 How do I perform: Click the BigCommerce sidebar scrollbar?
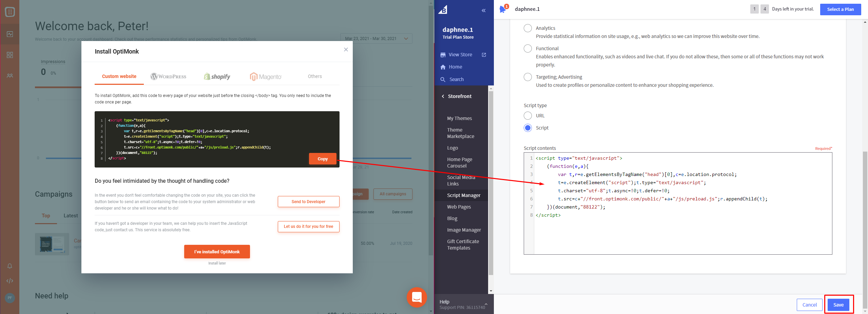[491, 183]
